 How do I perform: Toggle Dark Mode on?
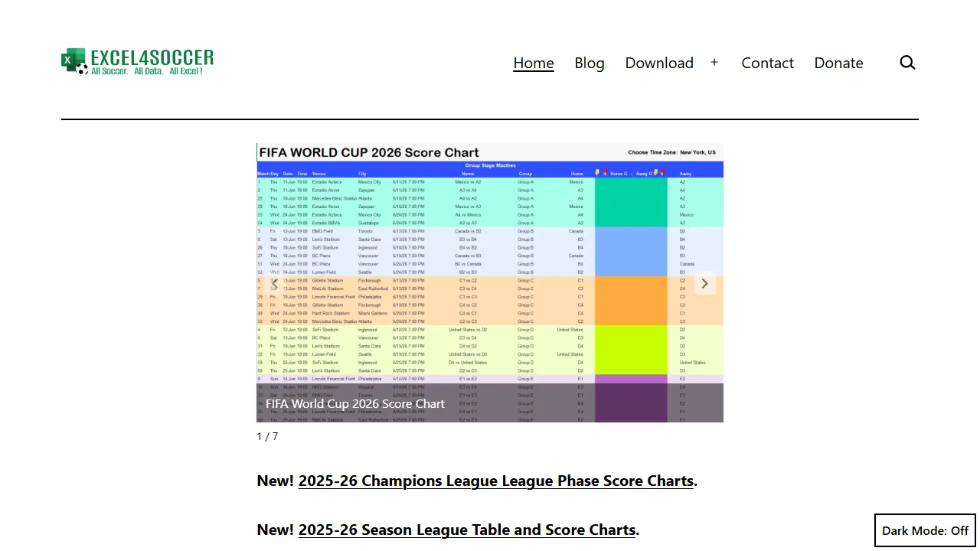[x=924, y=530]
